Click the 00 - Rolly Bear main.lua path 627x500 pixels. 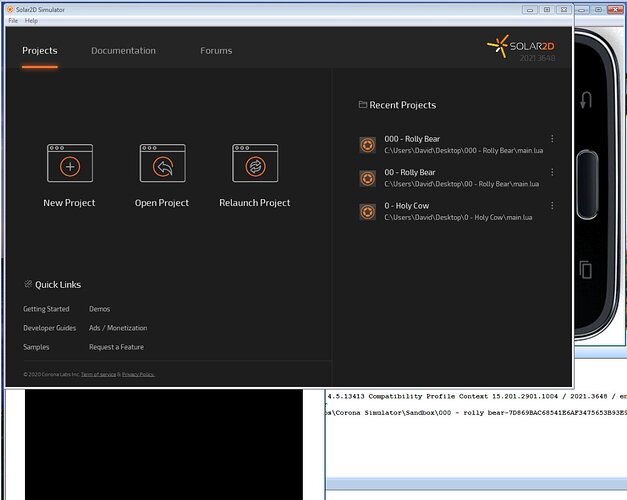point(462,184)
